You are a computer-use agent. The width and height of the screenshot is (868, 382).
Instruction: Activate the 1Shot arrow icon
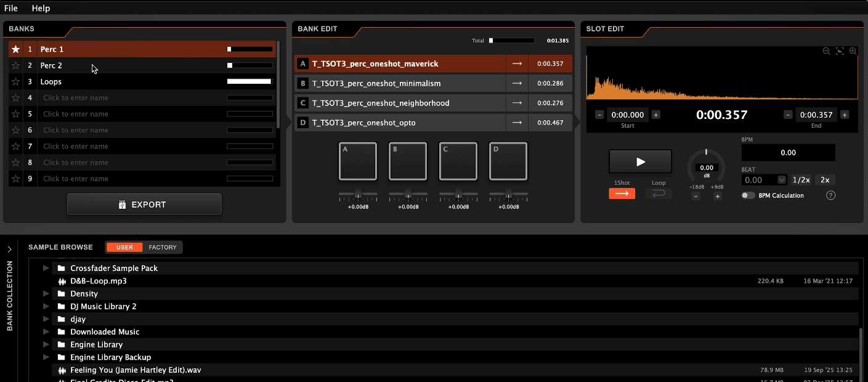point(622,193)
